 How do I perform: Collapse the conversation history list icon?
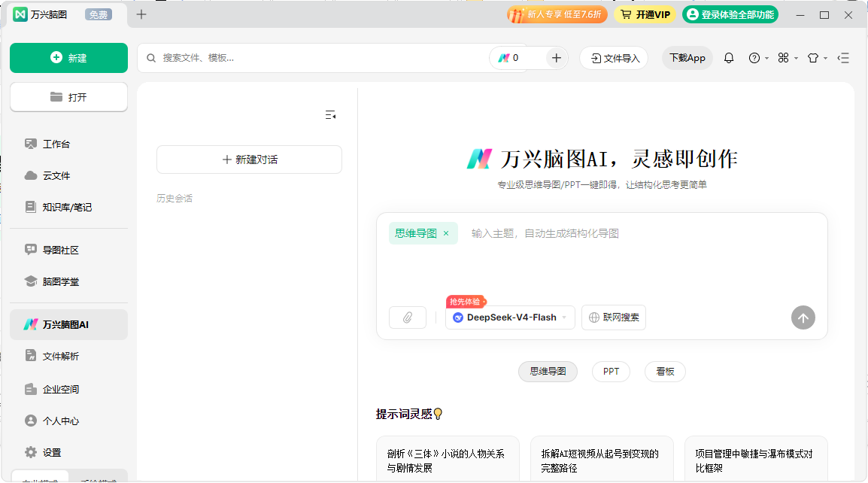[x=330, y=115]
